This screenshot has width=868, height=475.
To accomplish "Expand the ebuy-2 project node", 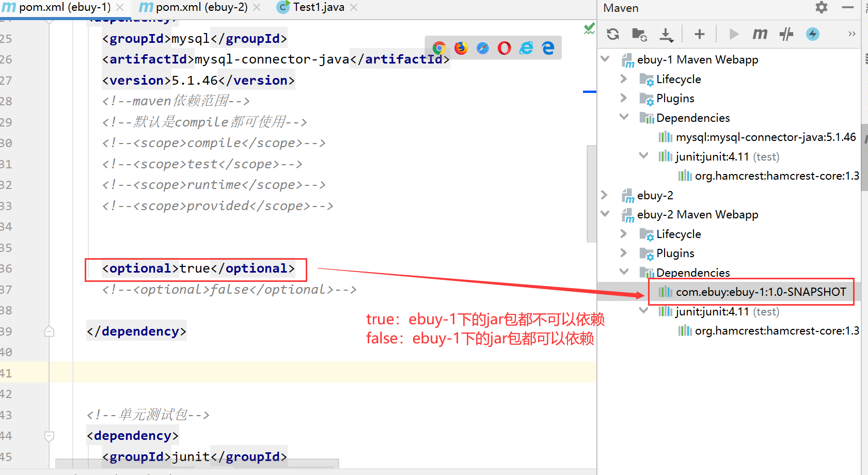I will coord(605,195).
